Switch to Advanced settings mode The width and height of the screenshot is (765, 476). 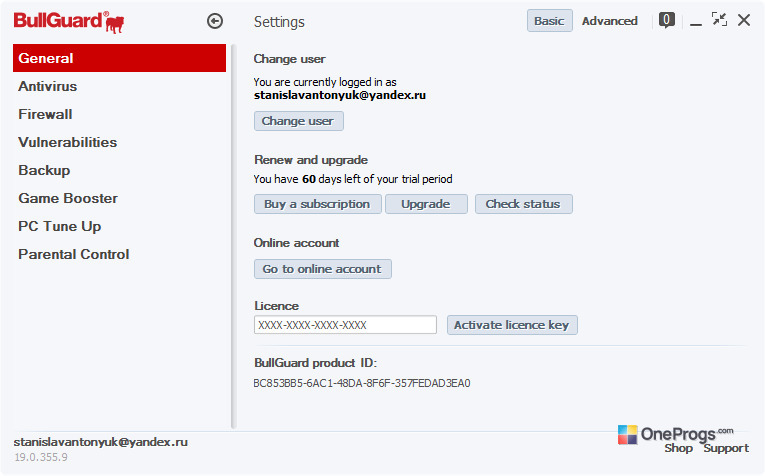point(609,21)
